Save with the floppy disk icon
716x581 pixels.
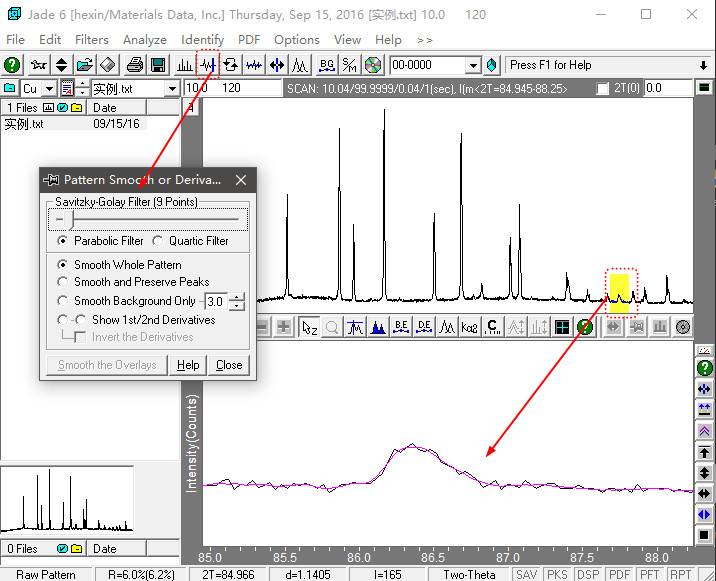point(158,65)
